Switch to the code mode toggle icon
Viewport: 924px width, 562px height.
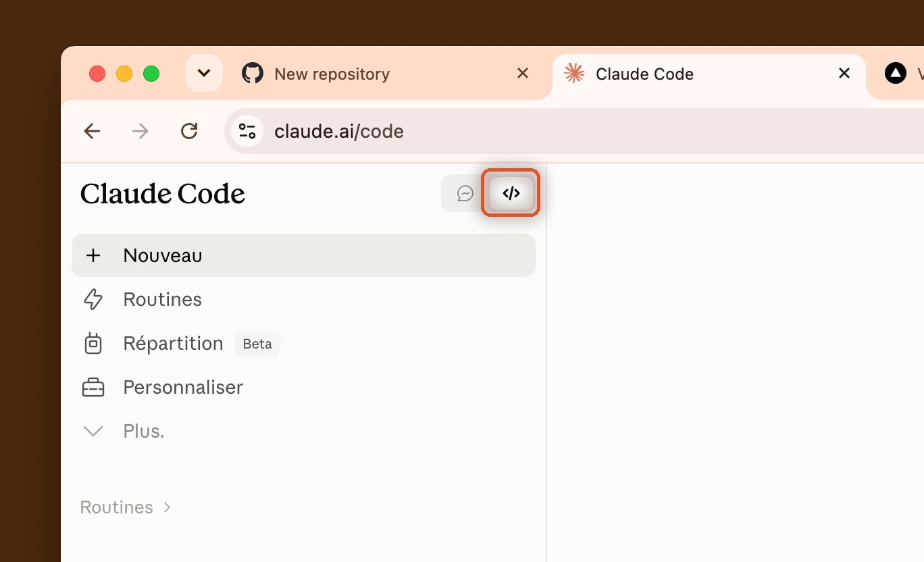point(511,193)
